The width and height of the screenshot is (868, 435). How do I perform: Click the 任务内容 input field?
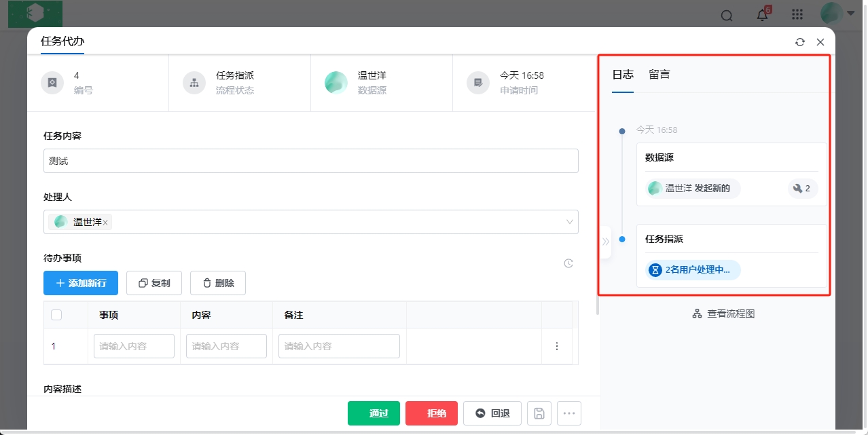coord(310,162)
